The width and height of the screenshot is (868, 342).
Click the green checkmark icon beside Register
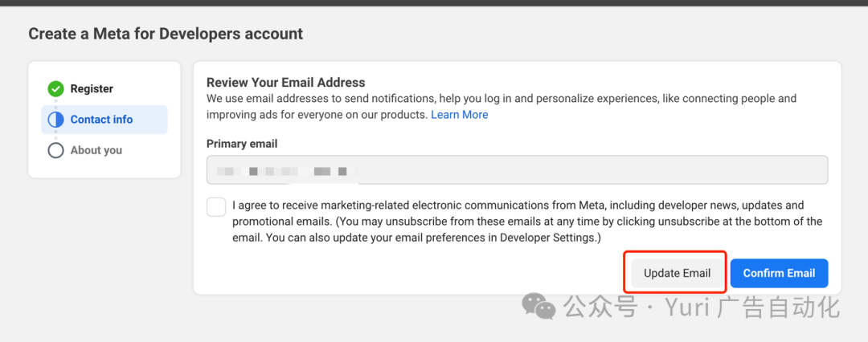(x=56, y=88)
